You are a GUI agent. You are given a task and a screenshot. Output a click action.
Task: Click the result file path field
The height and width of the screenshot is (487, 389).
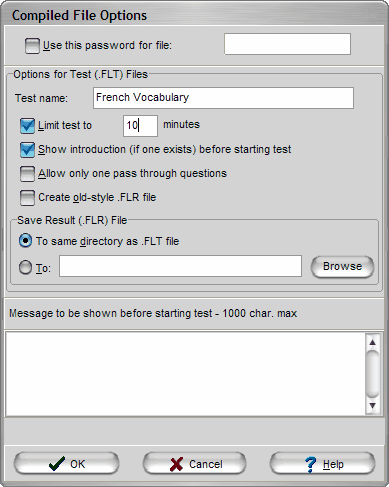click(x=180, y=266)
